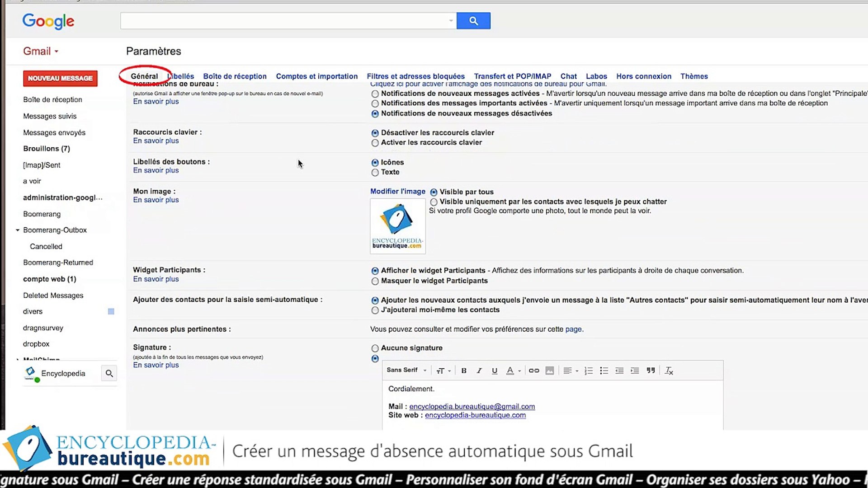Click the blue Google search button
Screen dimensions: 868x488
[x=473, y=21]
